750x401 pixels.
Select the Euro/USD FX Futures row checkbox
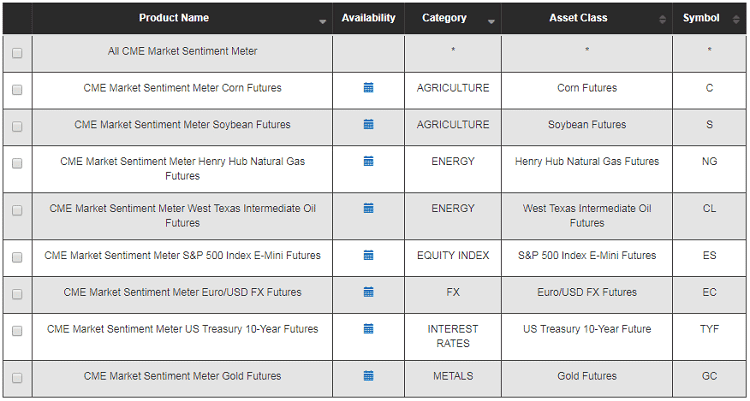pyautogui.click(x=17, y=294)
